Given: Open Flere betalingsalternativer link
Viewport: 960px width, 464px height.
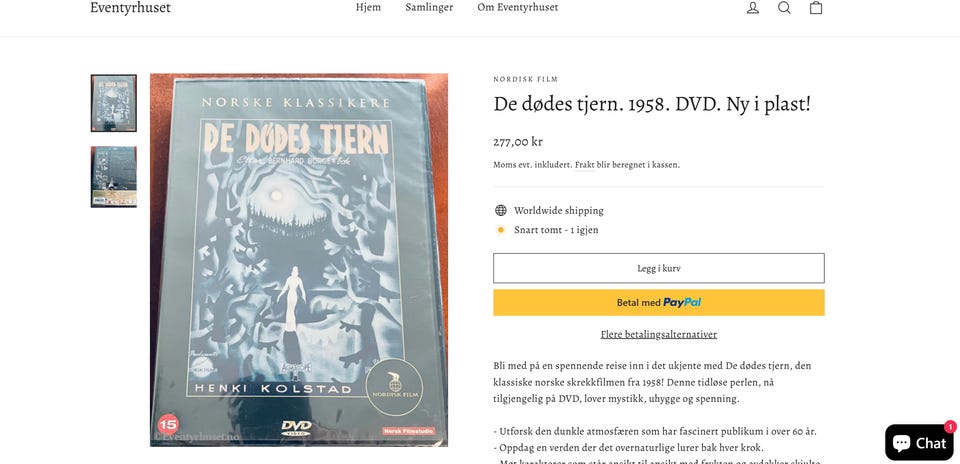Looking at the screenshot, I should [659, 334].
